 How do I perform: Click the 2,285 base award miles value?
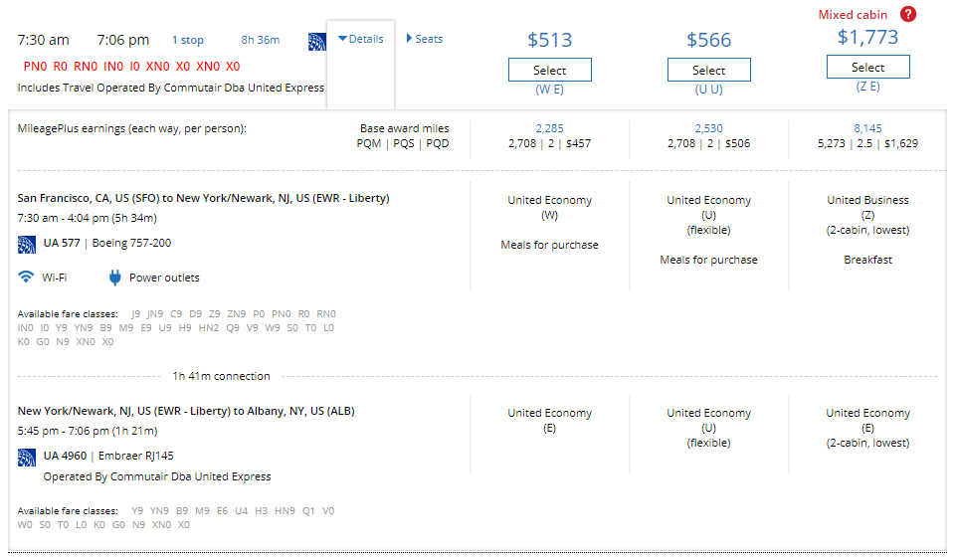[x=549, y=128]
